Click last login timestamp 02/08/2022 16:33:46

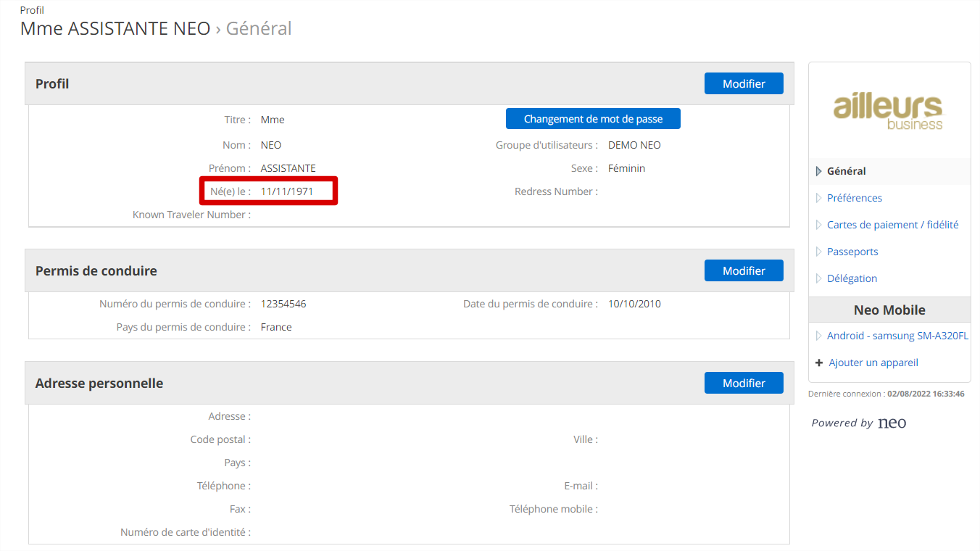pos(926,394)
